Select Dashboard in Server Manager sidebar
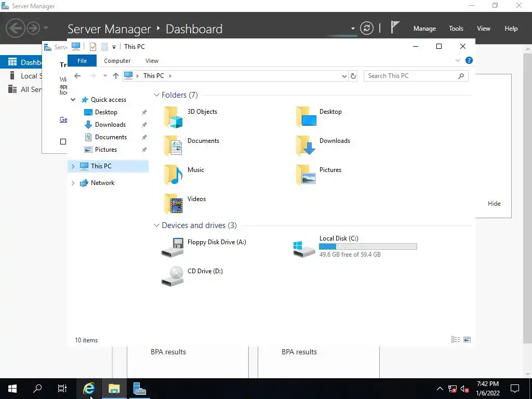This screenshot has height=399, width=532. [21, 62]
